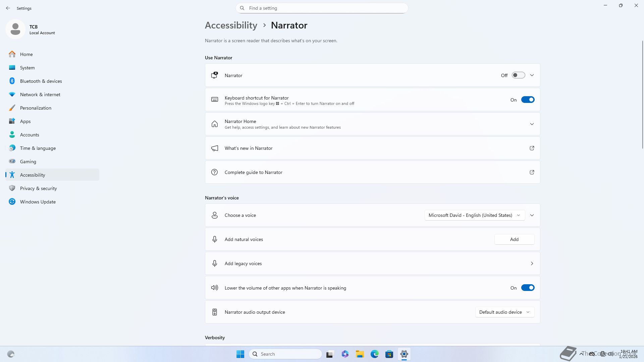Image resolution: width=644 pixels, height=362 pixels.
Task: Open Time & language settings
Action: click(38, 148)
